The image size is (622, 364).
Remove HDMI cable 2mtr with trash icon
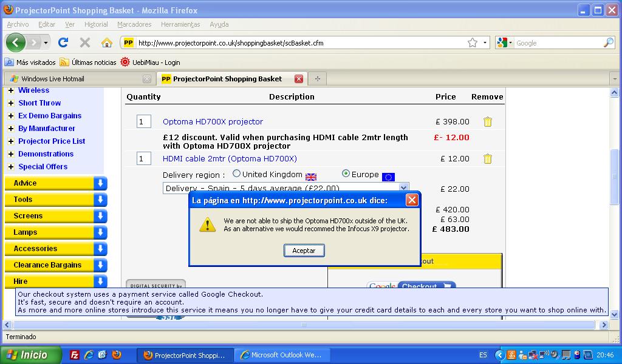pyautogui.click(x=488, y=159)
